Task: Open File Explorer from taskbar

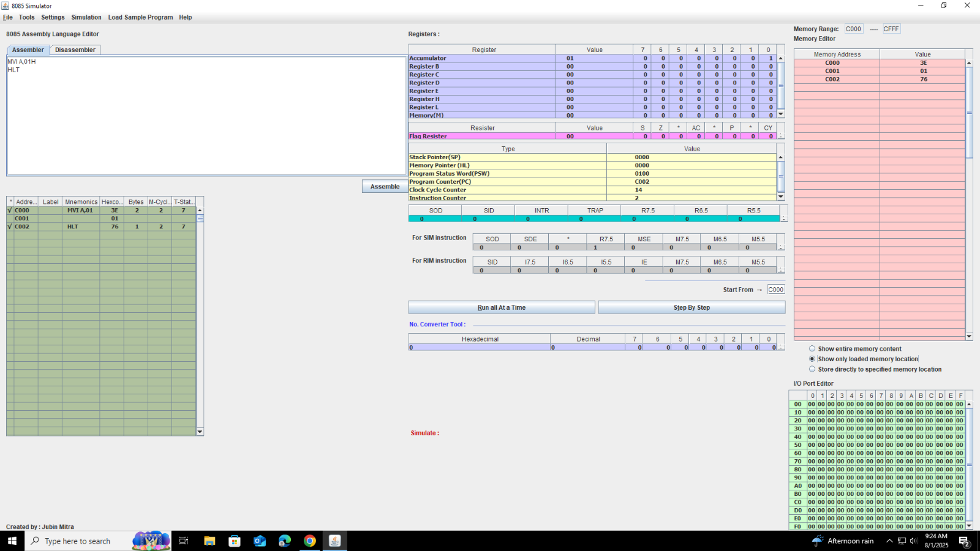Action: 209,541
